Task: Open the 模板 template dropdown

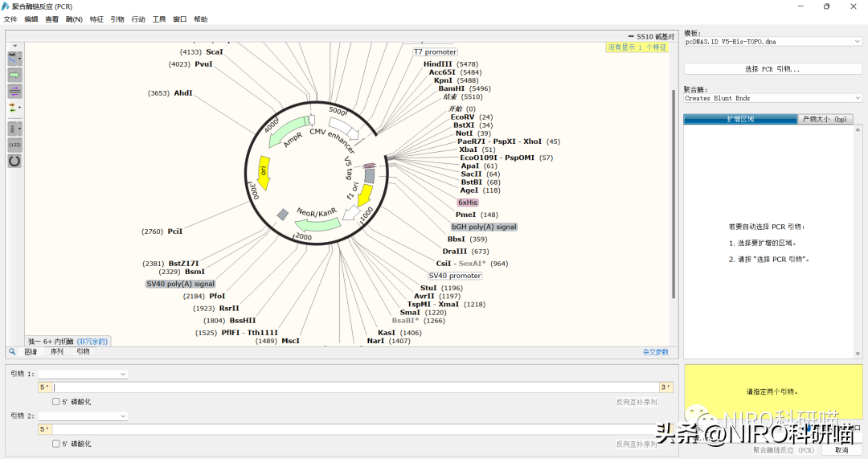Action: click(x=772, y=41)
